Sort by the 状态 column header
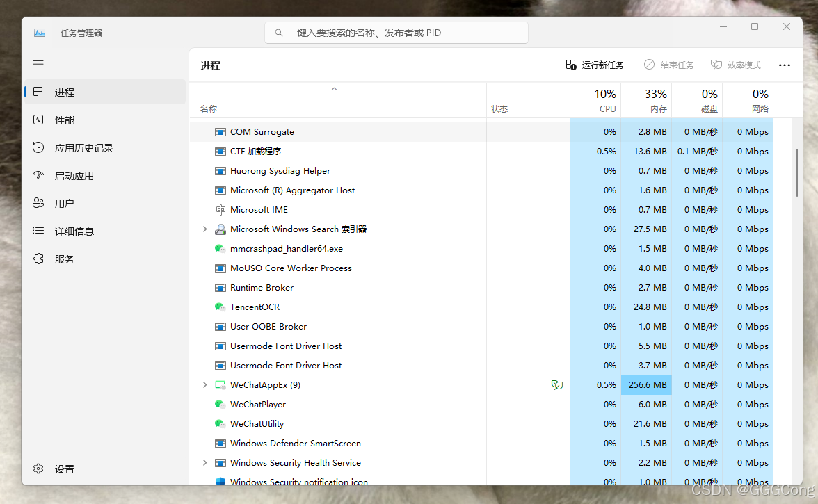The image size is (818, 504). click(528, 100)
